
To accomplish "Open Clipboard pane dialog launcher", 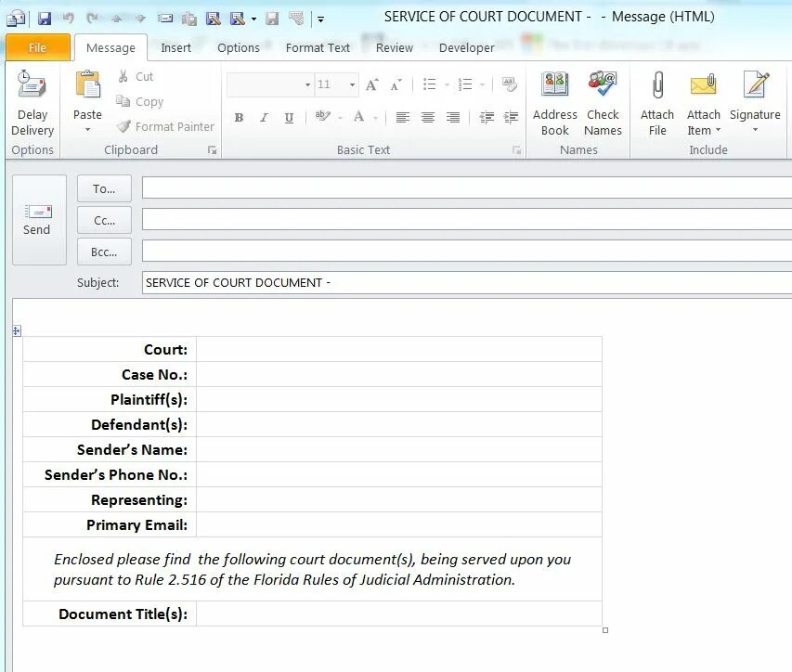I will (x=212, y=150).
